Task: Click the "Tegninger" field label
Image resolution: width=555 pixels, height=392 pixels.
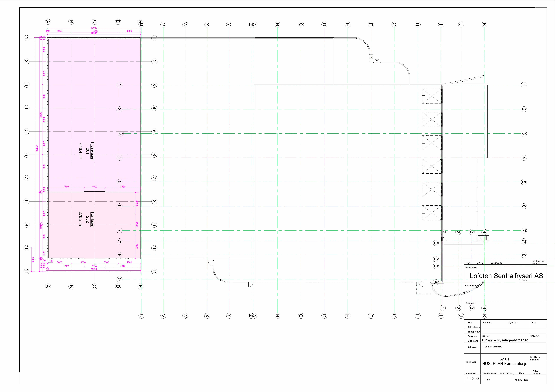Action: point(471,362)
